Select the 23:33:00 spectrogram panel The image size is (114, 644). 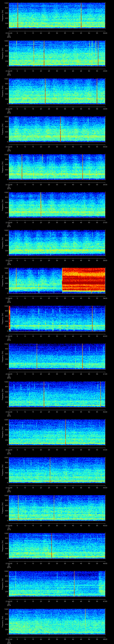click(x=57, y=91)
